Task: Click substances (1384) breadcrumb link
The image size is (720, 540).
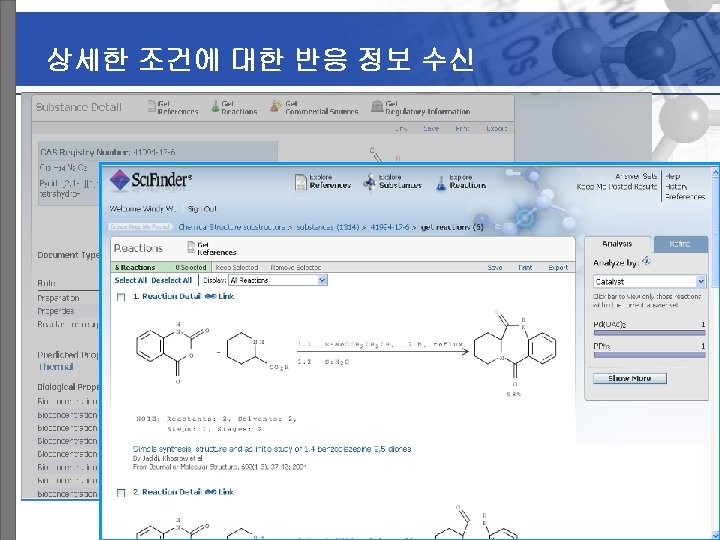Action: [327, 227]
